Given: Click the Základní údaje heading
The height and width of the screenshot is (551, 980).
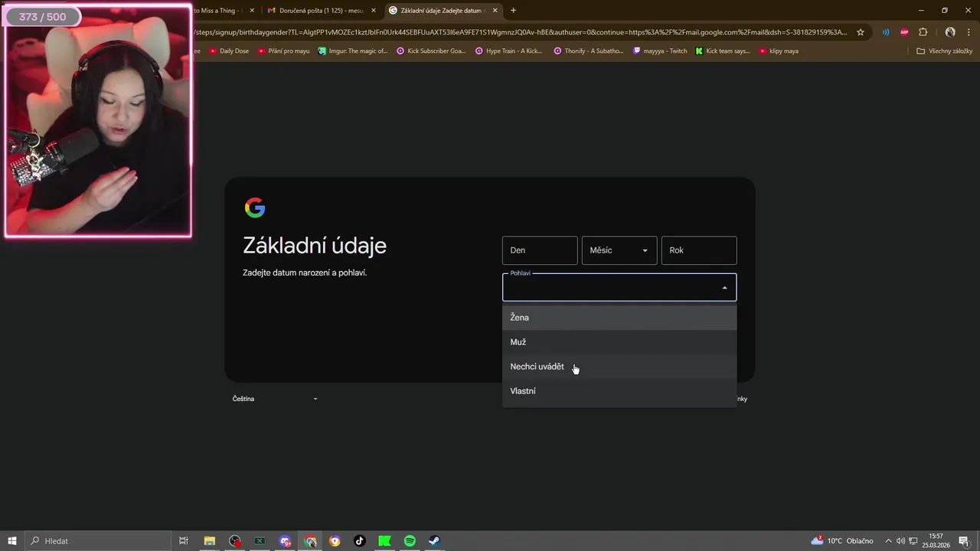Looking at the screenshot, I should [x=315, y=246].
